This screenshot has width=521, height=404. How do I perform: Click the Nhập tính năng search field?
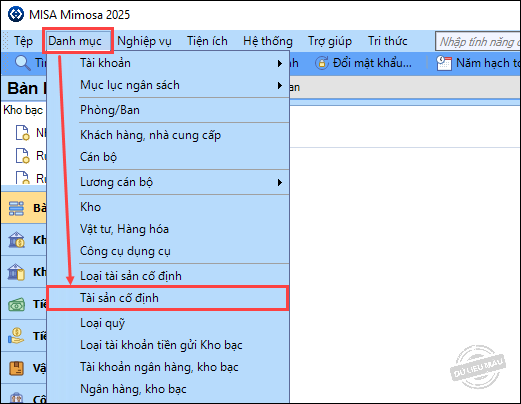pyautogui.click(x=478, y=42)
